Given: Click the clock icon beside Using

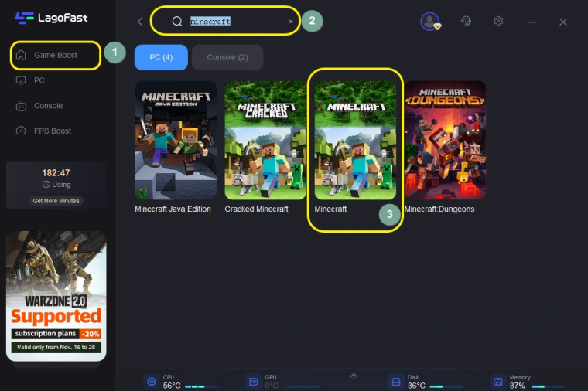Looking at the screenshot, I should (46, 184).
